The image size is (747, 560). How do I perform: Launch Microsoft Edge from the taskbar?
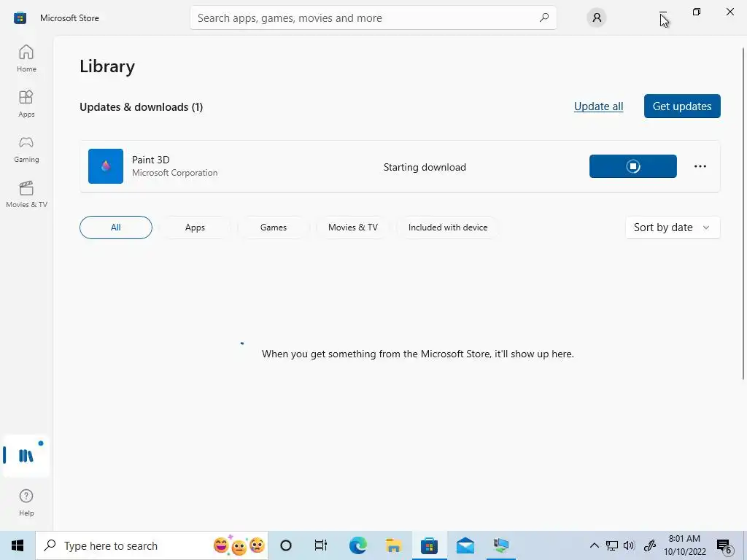coord(357,545)
